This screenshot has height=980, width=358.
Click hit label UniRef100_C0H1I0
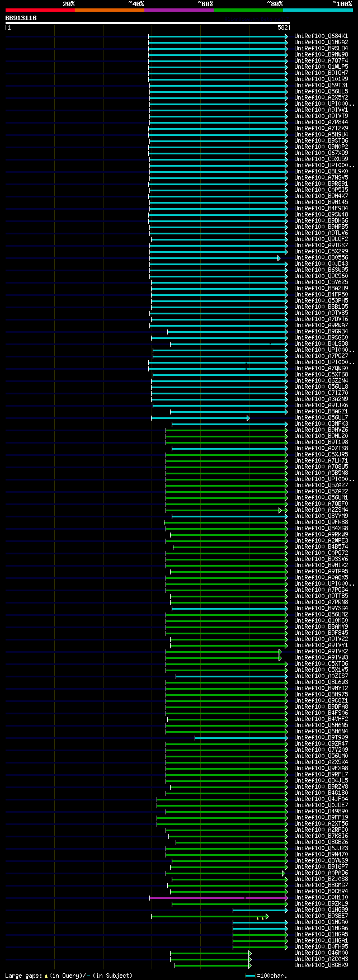(321, 898)
